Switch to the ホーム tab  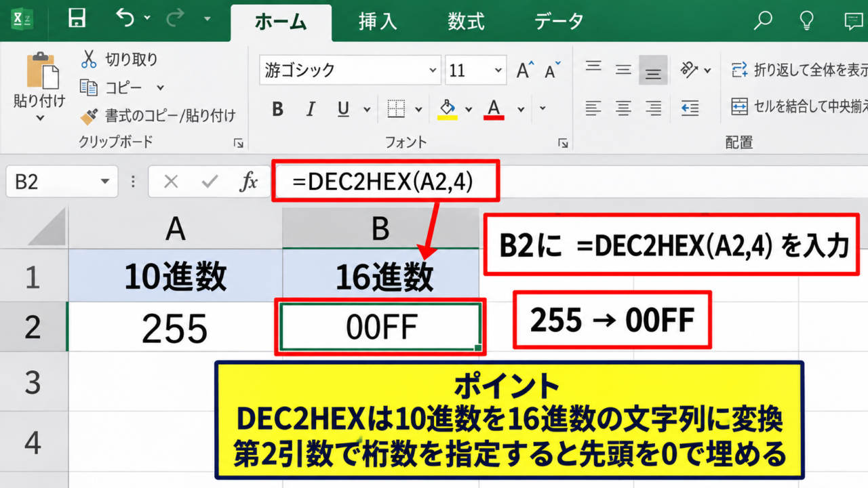pos(281,22)
